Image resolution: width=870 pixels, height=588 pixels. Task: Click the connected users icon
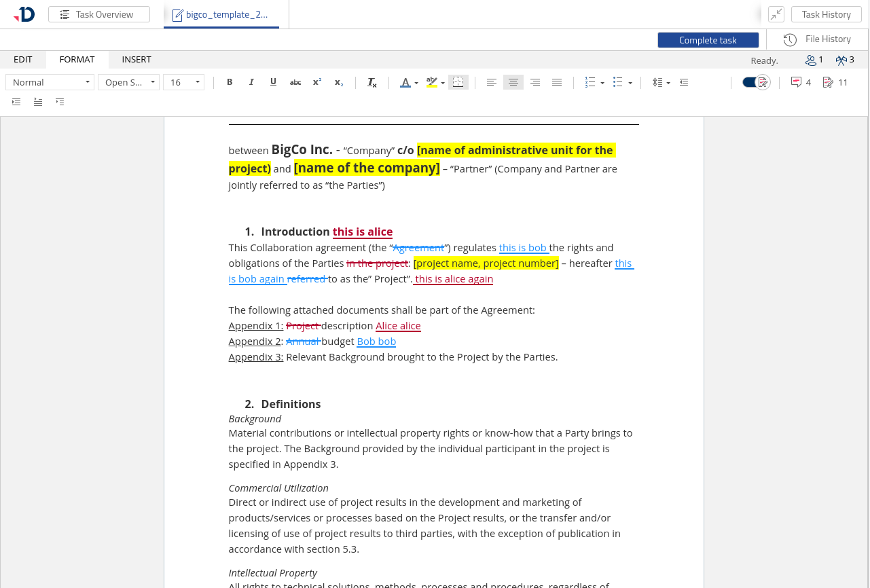click(810, 60)
